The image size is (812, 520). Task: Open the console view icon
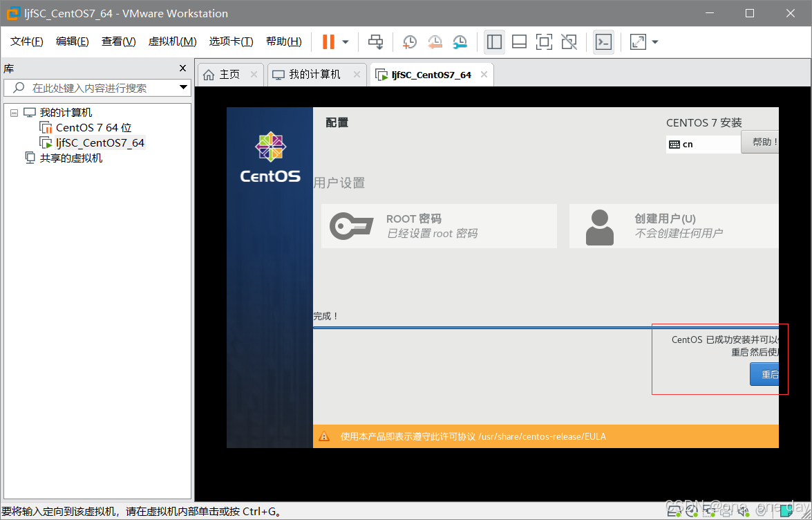(603, 42)
